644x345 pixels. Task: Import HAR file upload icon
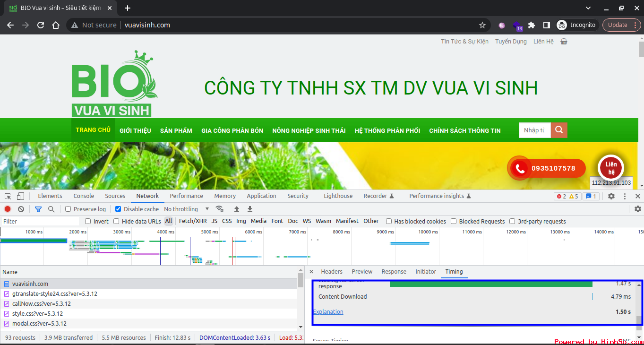point(237,209)
